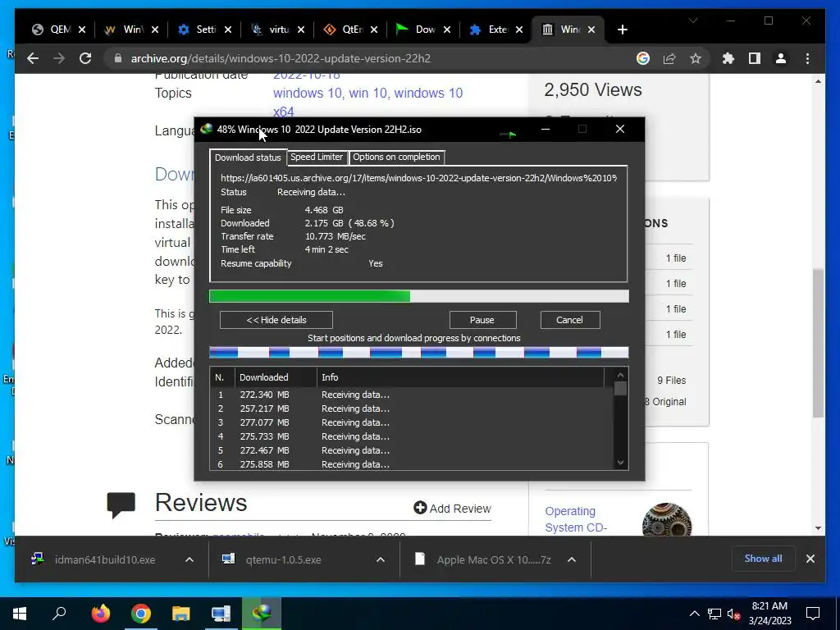
Task: Go back in Chrome browser
Action: 33,58
